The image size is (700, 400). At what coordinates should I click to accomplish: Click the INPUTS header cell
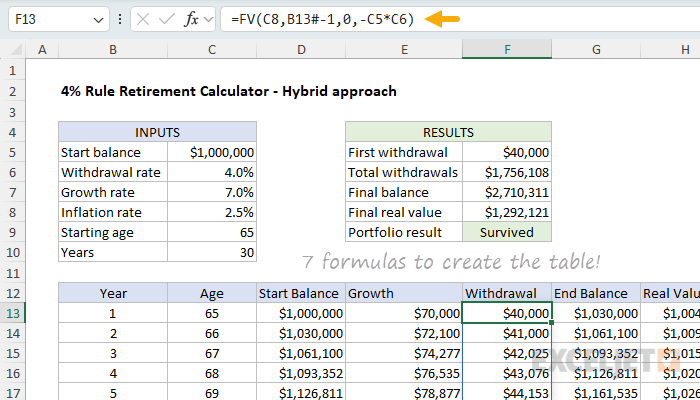tap(158, 132)
